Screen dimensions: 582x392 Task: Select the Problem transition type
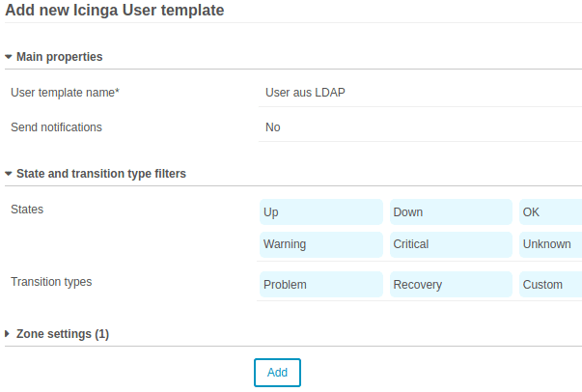click(x=320, y=285)
